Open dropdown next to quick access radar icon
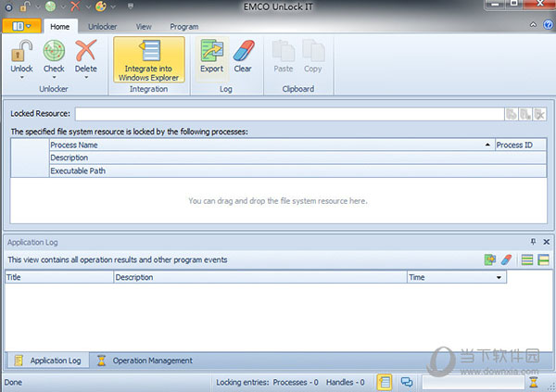Screen dimensions: 556x392 tap(63, 6)
